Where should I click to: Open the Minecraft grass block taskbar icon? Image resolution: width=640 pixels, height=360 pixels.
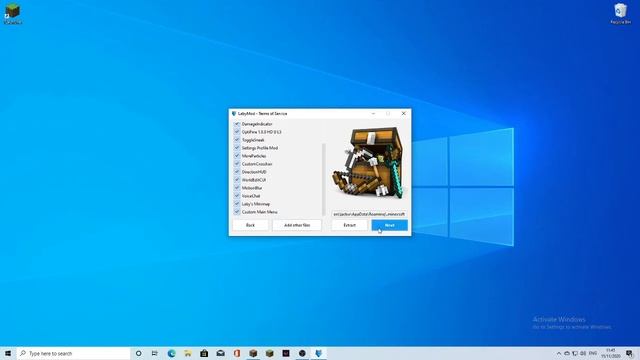tap(269, 353)
